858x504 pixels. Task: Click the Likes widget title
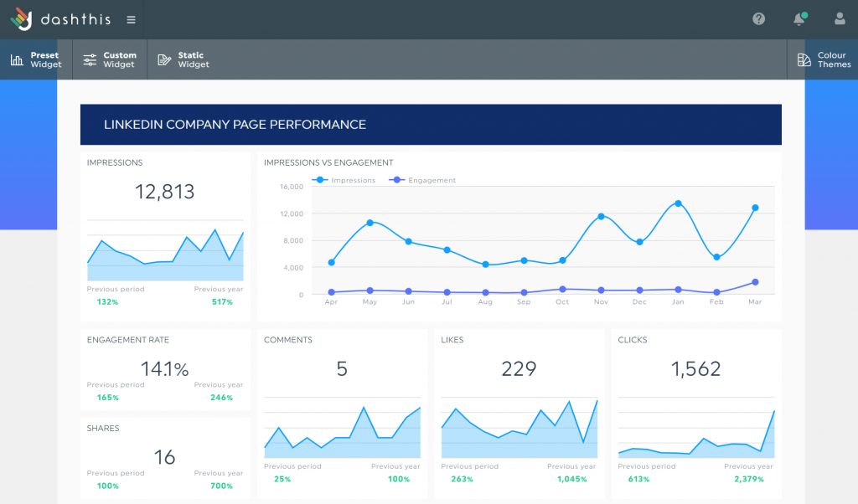(x=452, y=339)
